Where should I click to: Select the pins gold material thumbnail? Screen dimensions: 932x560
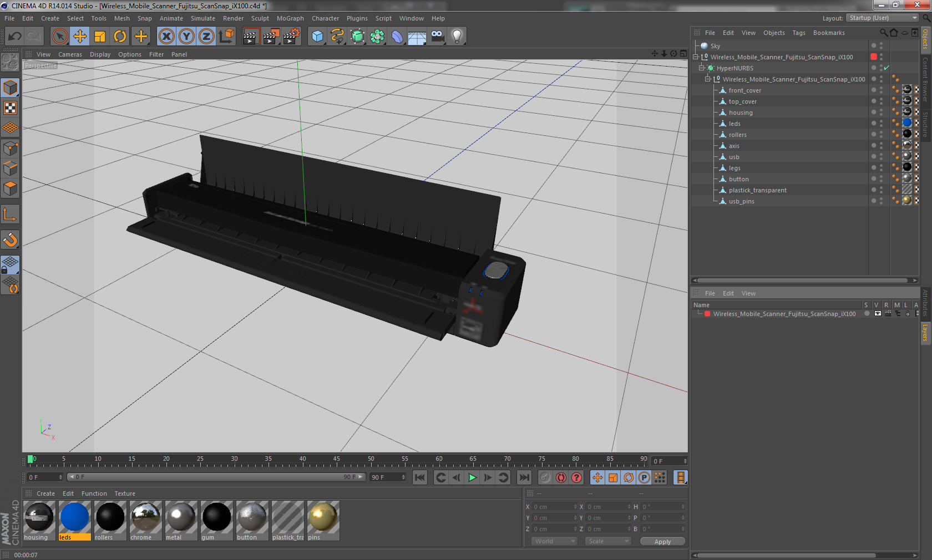(323, 520)
